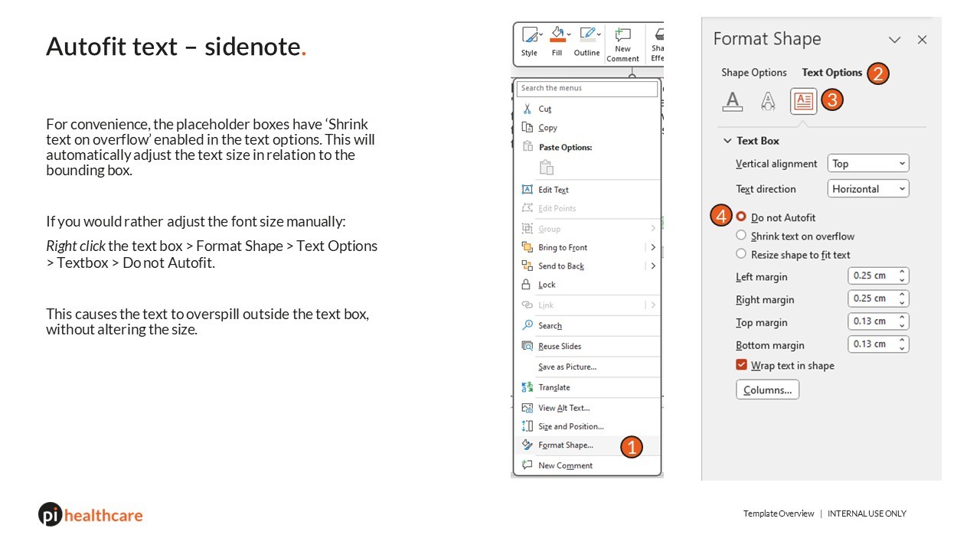
Task: Click the Columns button
Action: [767, 390]
